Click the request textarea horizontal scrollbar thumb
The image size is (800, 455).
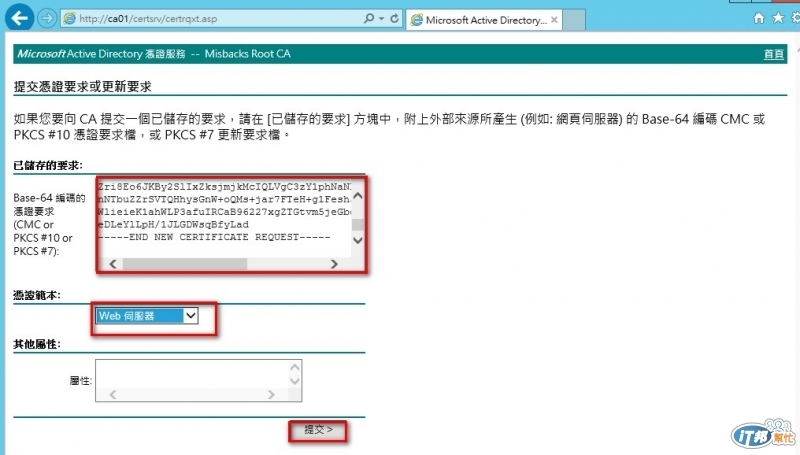pos(185,264)
